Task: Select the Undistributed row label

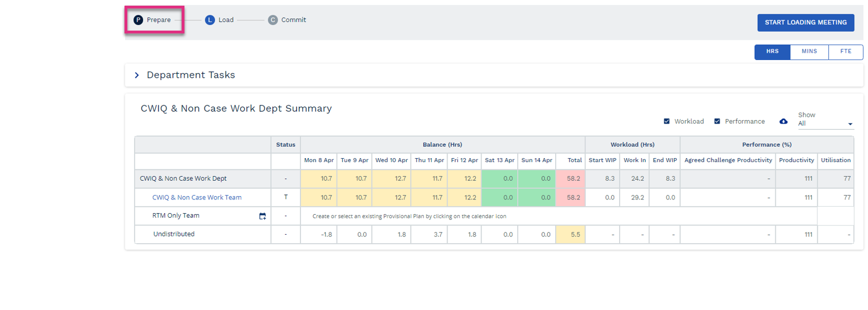Action: tap(174, 234)
